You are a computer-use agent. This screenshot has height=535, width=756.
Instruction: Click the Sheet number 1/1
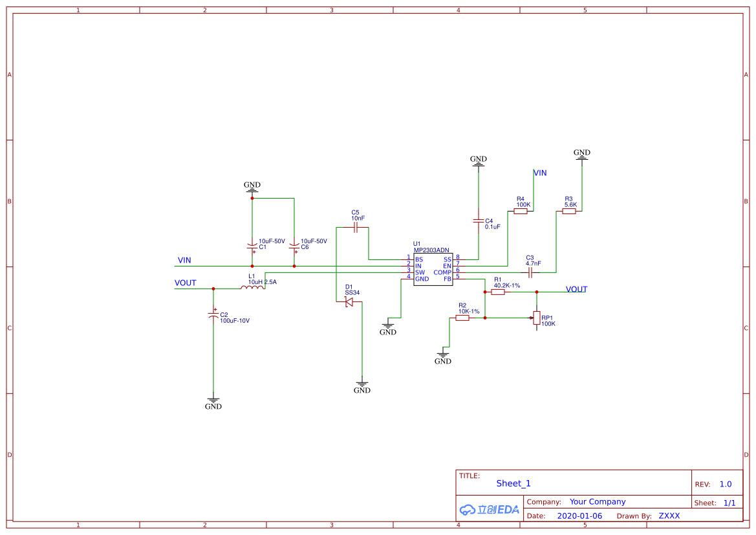(729, 503)
